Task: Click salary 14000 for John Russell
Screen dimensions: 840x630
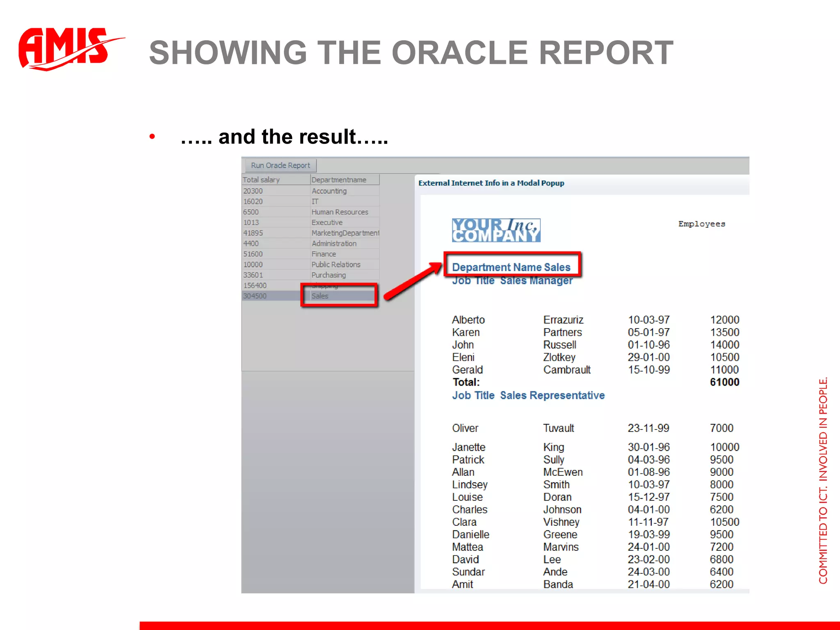Action: [725, 345]
